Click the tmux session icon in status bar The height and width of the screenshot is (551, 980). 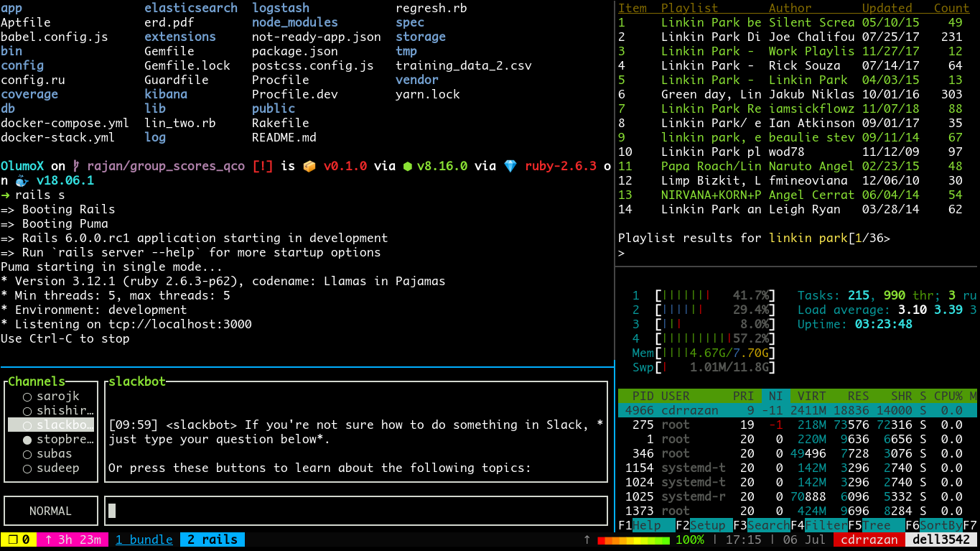click(12, 540)
